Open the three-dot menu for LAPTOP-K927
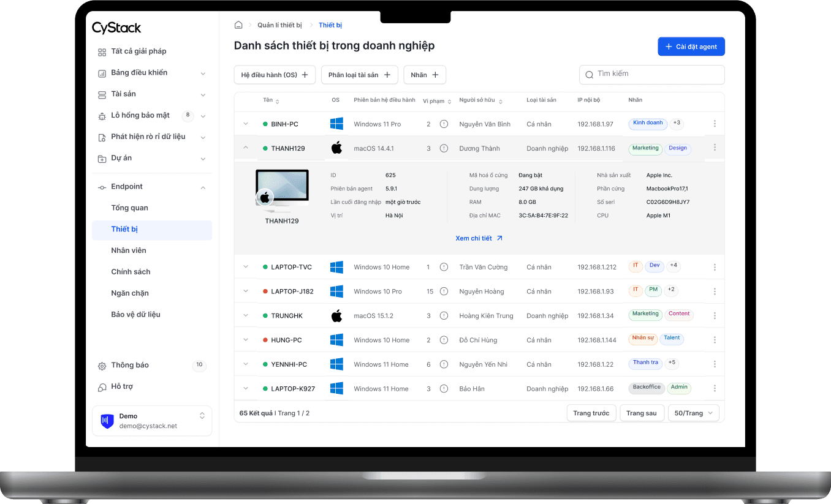Image resolution: width=831 pixels, height=504 pixels. click(x=715, y=389)
